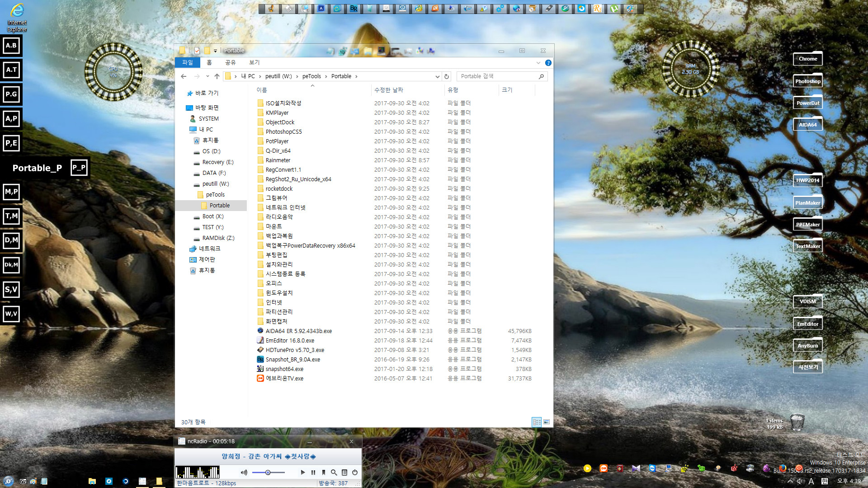
Task: Switch to details view in Explorer
Action: (x=537, y=422)
